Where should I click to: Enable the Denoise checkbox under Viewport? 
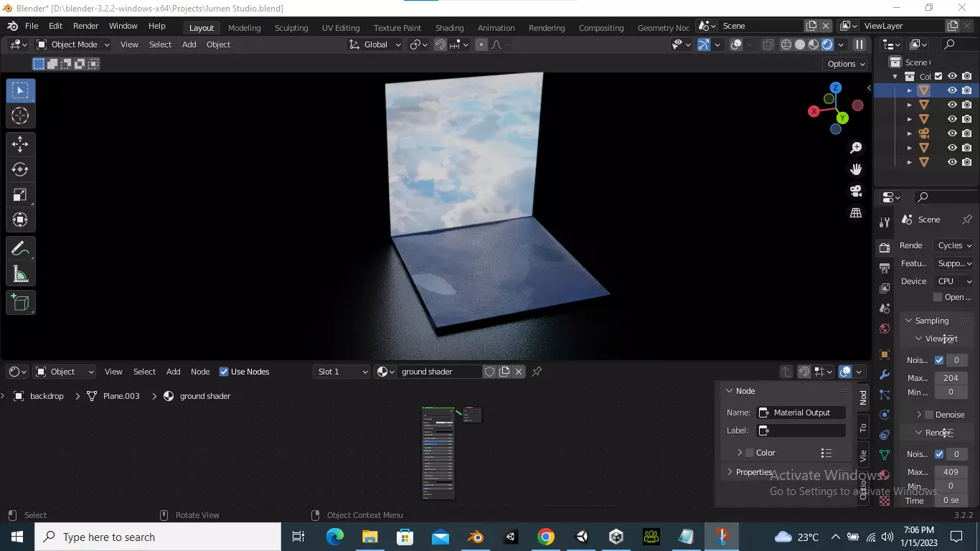929,415
